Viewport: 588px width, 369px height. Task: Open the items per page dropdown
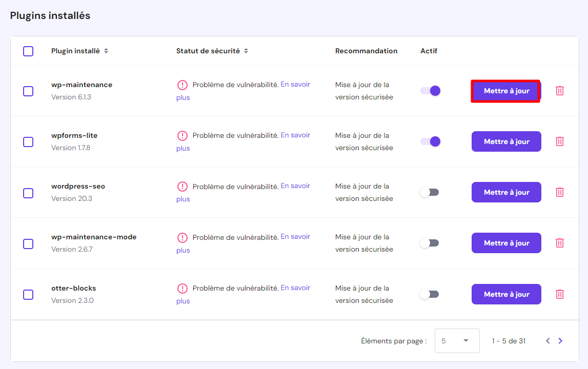(x=457, y=340)
